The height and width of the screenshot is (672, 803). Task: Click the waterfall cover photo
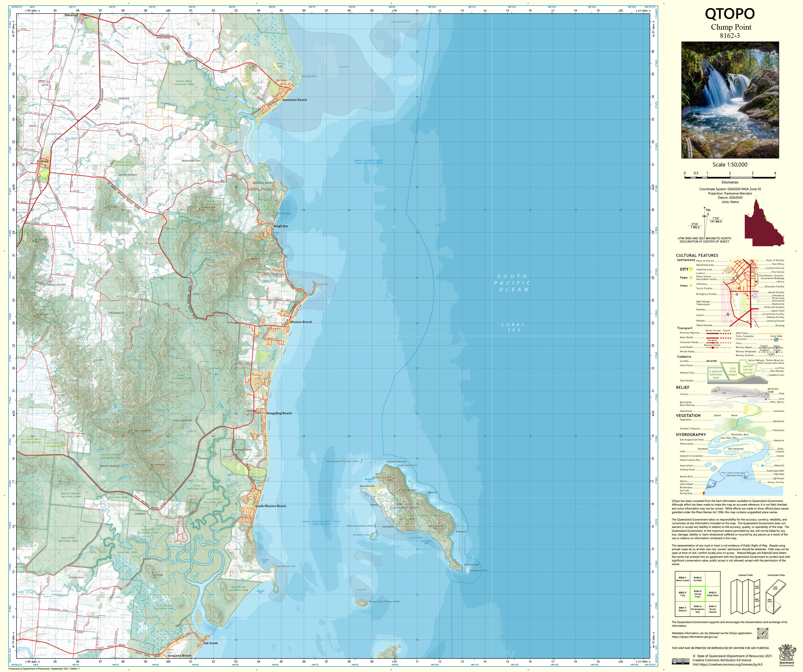tap(730, 100)
